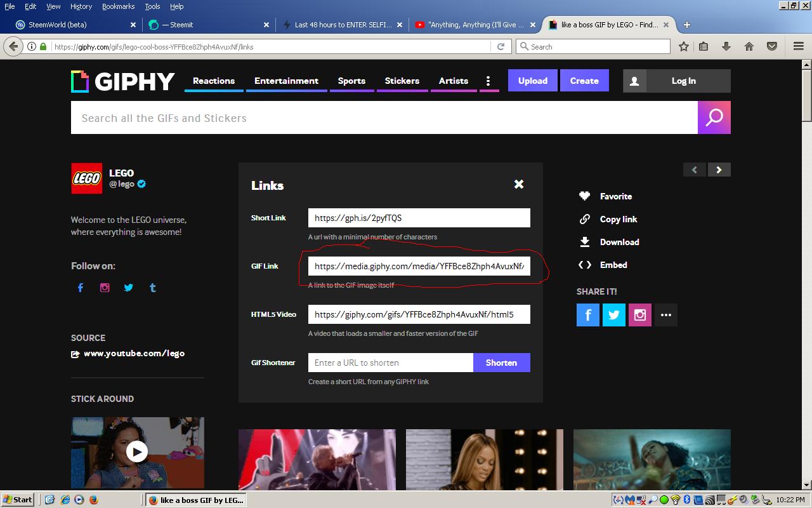Screen dimensions: 812x508
Task: Share on Twitter square button
Action: [614, 315]
